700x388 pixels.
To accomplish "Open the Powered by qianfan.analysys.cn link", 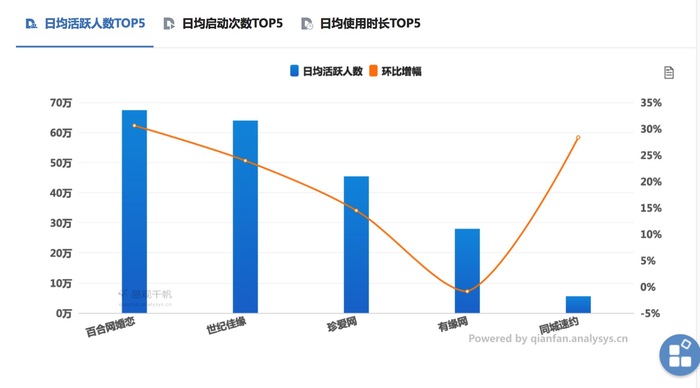I will coord(548,339).
